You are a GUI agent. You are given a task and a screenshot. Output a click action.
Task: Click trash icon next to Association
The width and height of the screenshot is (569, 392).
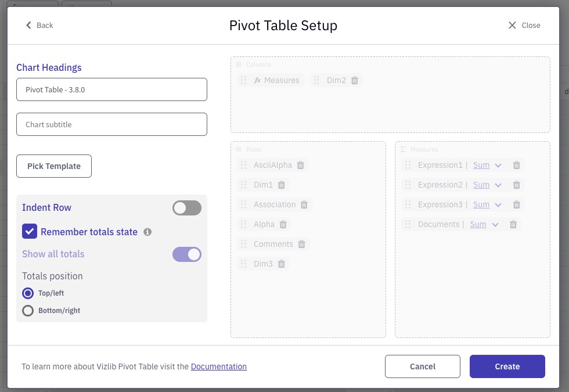point(304,204)
